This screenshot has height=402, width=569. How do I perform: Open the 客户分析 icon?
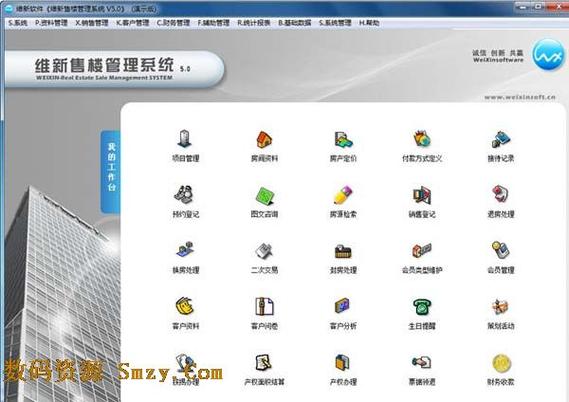(x=343, y=306)
